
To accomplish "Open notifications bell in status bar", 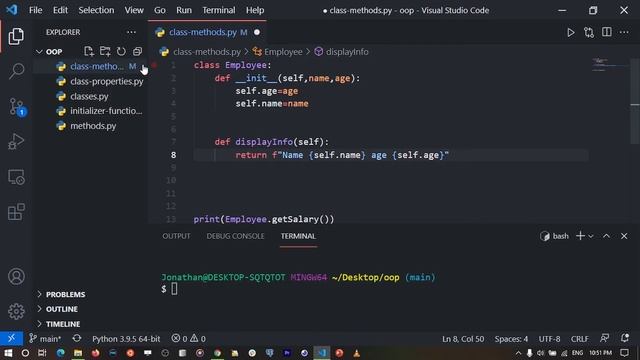I will [624, 338].
